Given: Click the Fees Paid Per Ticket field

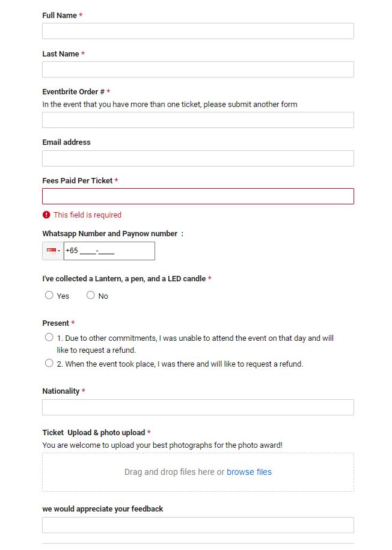Looking at the screenshot, I should click(x=198, y=197).
